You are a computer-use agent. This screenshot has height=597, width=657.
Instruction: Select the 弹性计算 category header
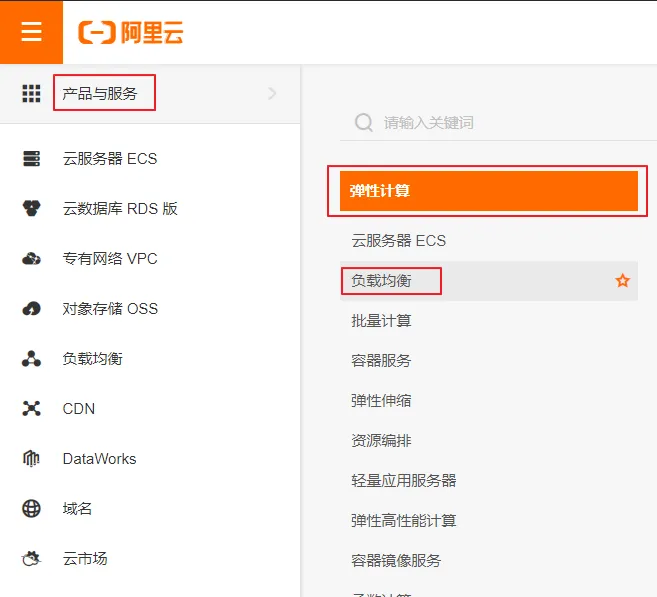[489, 191]
